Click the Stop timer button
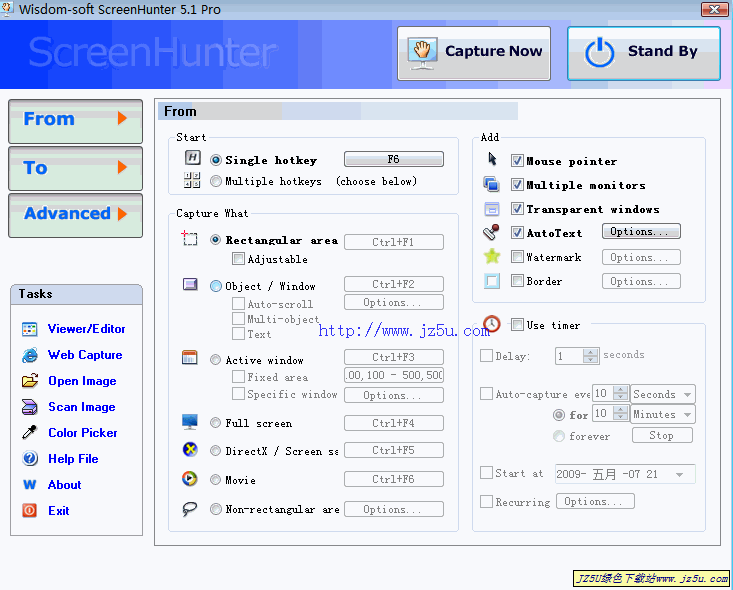The height and width of the screenshot is (590, 733). (662, 435)
